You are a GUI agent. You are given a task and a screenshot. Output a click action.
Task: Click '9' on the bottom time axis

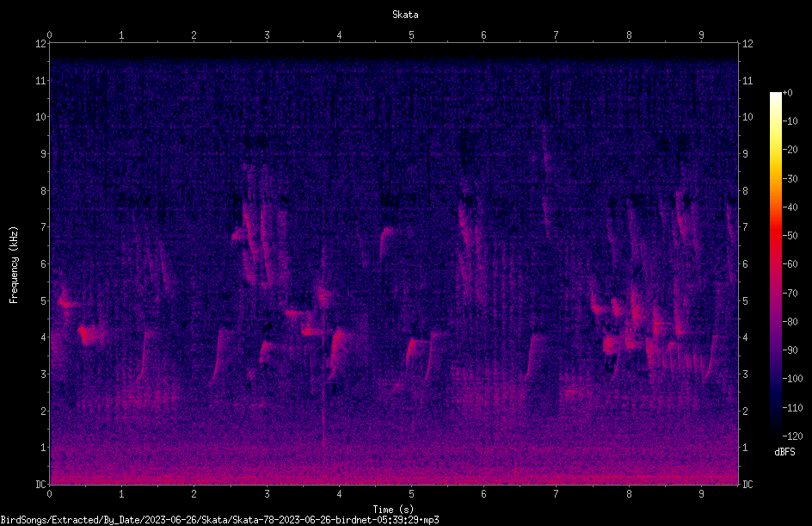pyautogui.click(x=701, y=494)
